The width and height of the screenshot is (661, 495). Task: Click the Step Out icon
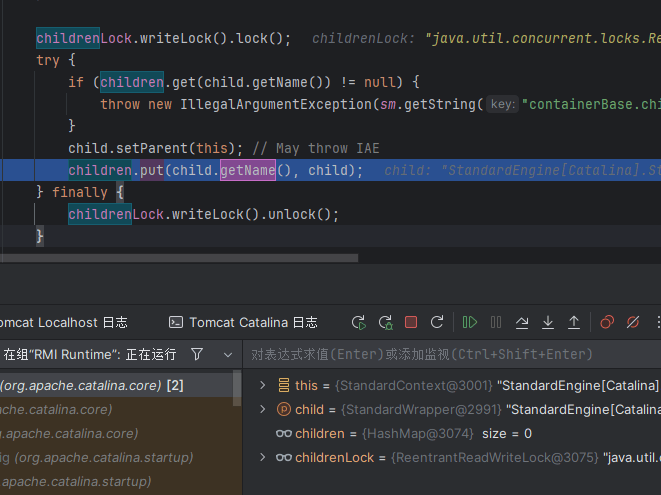(x=574, y=322)
